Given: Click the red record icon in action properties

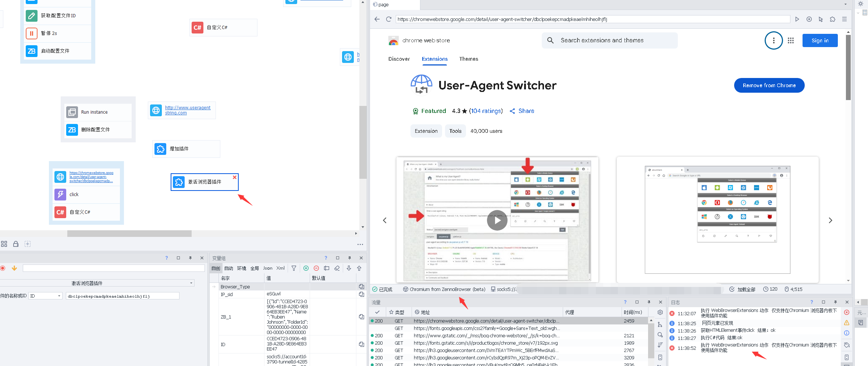Looking at the screenshot, I should click(3, 268).
